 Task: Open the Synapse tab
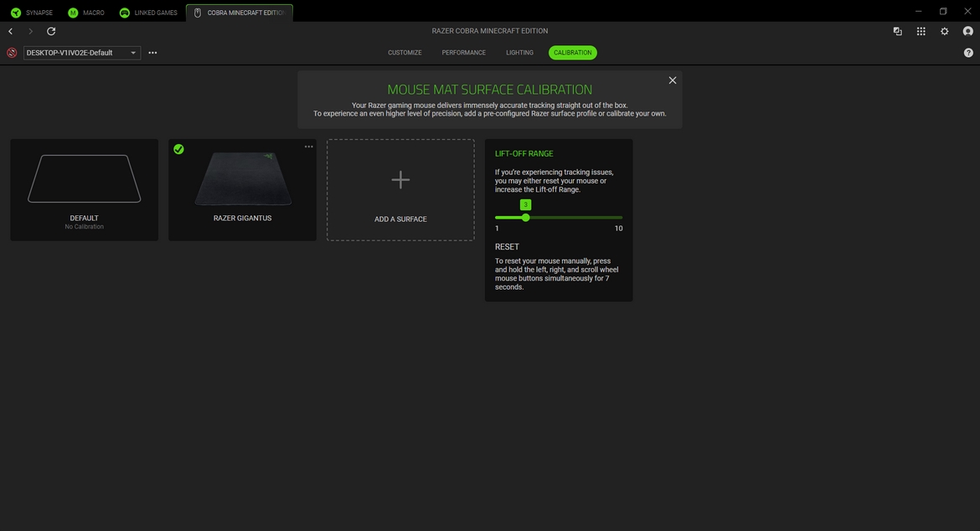pos(31,13)
